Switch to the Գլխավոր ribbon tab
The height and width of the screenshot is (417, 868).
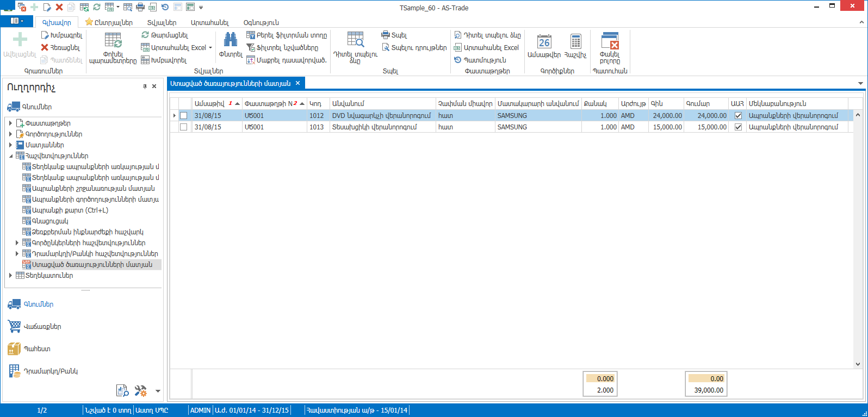click(57, 22)
